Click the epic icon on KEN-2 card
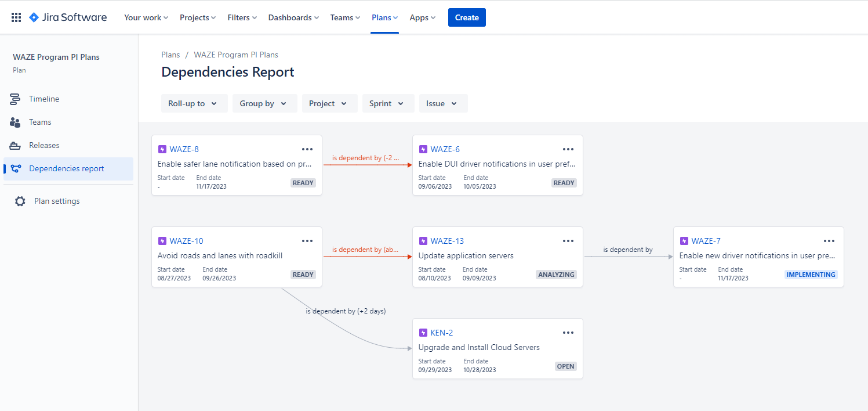This screenshot has width=868, height=411. point(423,333)
